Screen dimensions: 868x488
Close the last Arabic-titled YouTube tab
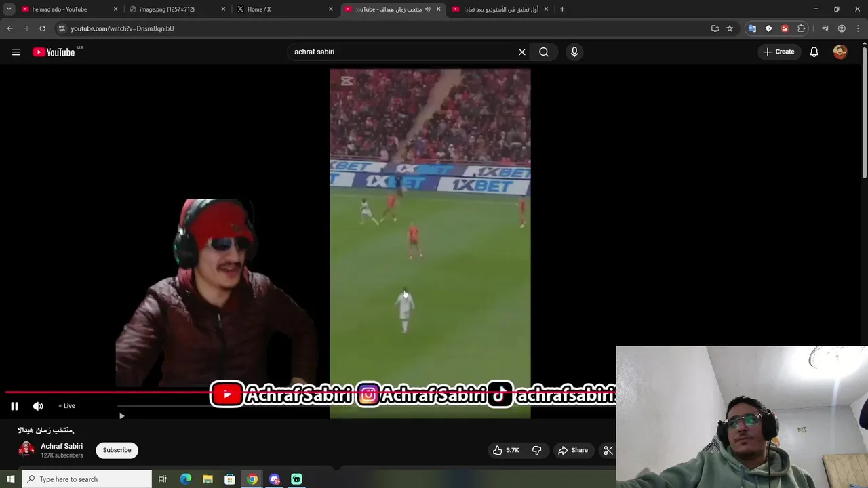[546, 9]
